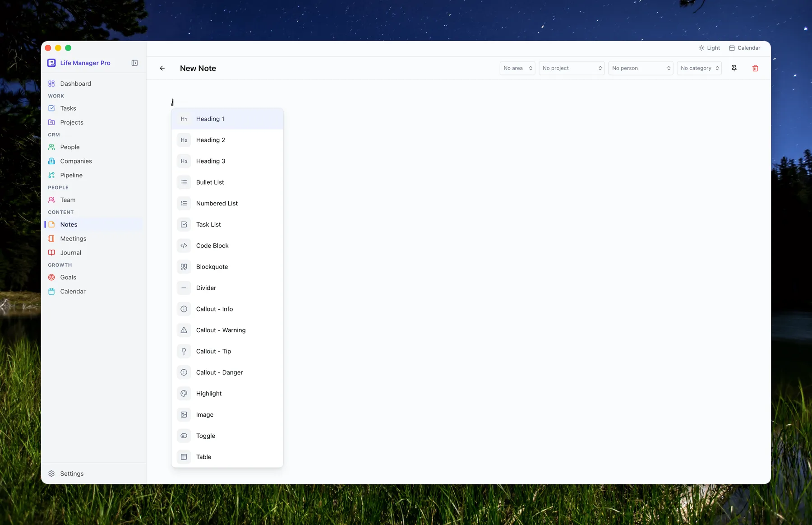Image resolution: width=812 pixels, height=525 pixels.
Task: Click the New Note title field
Action: (198, 68)
